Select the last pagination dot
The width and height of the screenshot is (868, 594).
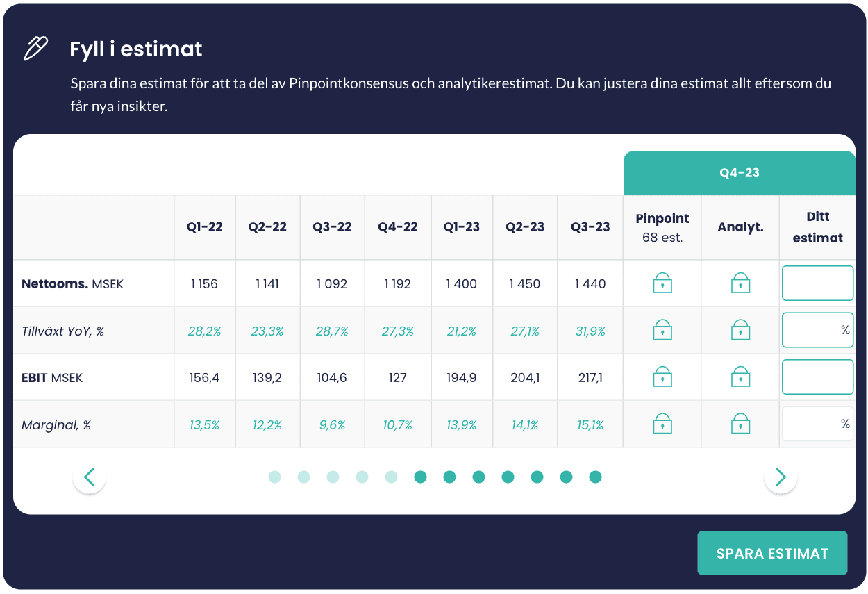point(595,477)
